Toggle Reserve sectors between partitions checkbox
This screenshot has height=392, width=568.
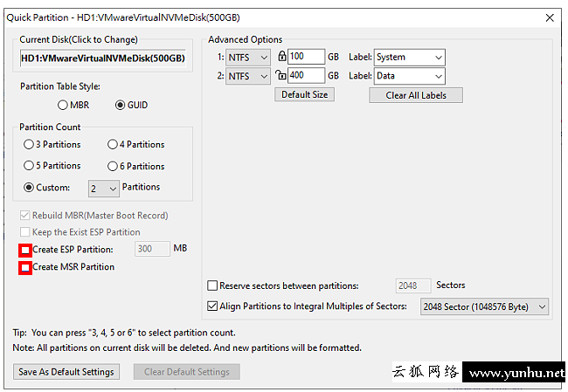click(x=212, y=285)
